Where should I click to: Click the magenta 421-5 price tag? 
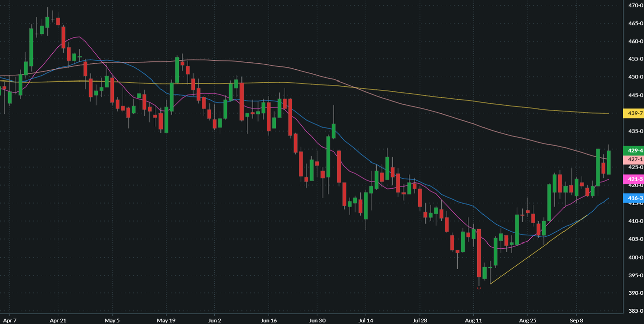633,179
